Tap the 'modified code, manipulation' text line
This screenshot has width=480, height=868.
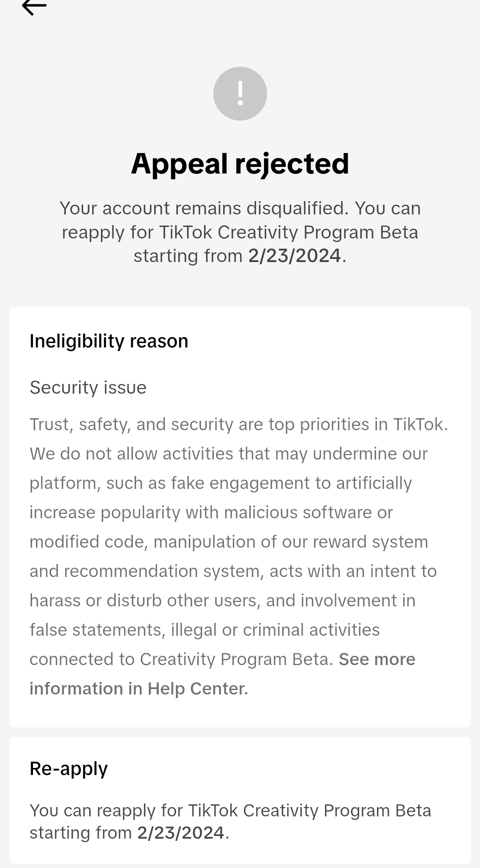229,542
